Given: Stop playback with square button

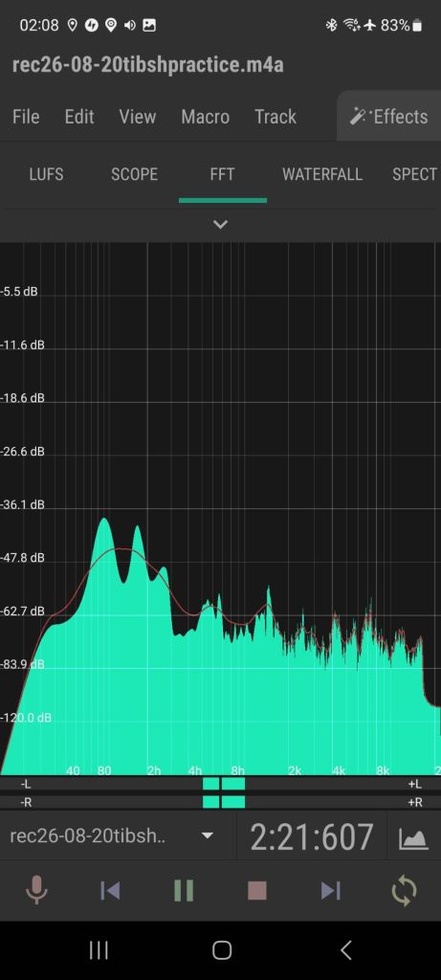Looking at the screenshot, I should point(257,890).
